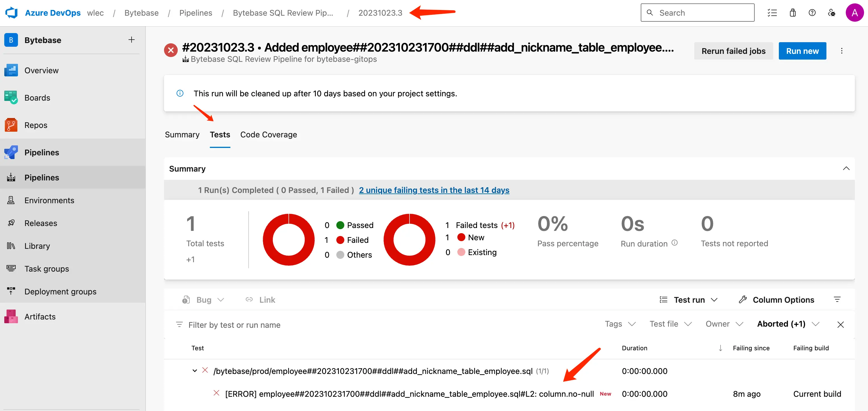Click the 'Current build' cell

click(817, 394)
